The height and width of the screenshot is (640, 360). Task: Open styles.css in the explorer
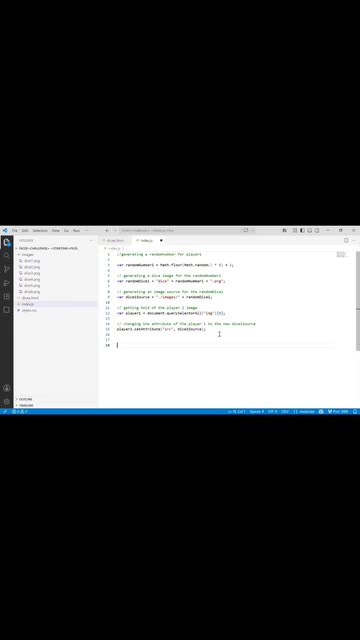tap(29, 310)
